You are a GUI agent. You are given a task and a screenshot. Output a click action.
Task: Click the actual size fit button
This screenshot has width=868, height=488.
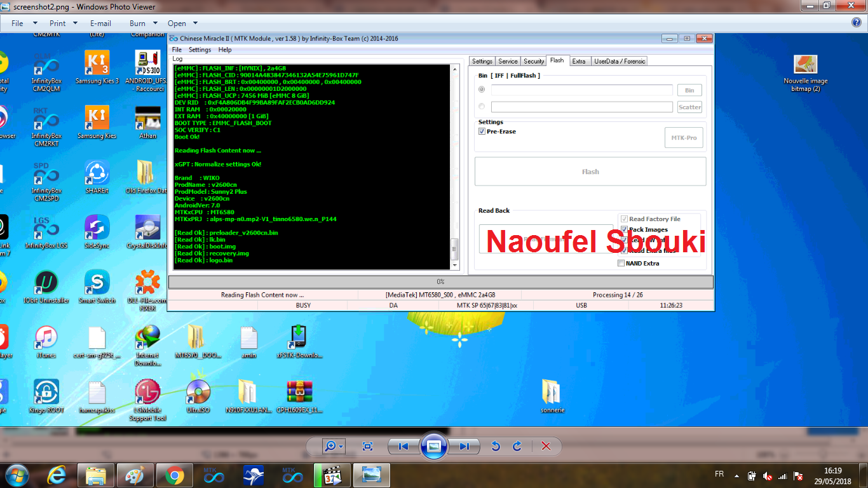(x=367, y=446)
